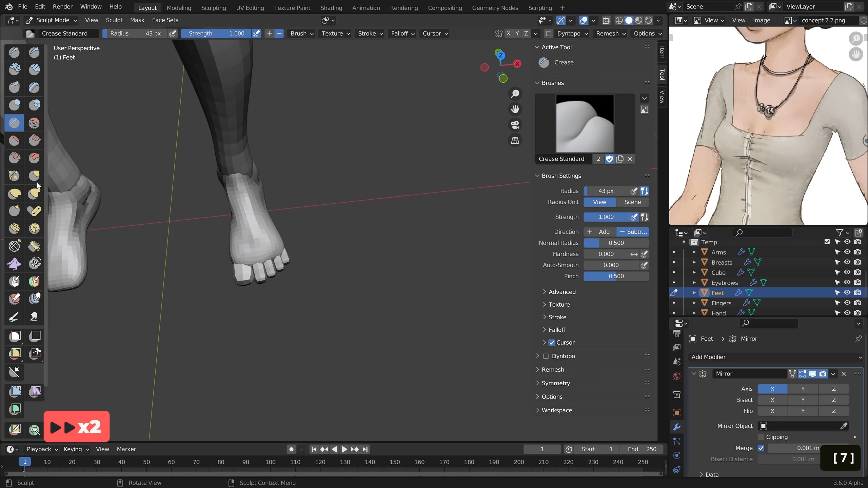Click the Mirror Object eyedropper
868x488 pixels.
[x=844, y=426]
